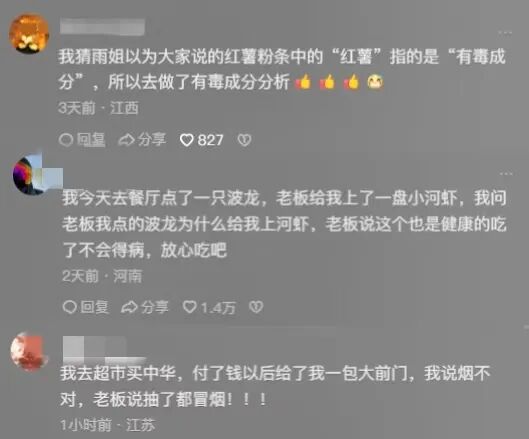The width and height of the screenshot is (529, 439).
Task: Dislike the 波龙 comment from 河南
Action: (256, 307)
